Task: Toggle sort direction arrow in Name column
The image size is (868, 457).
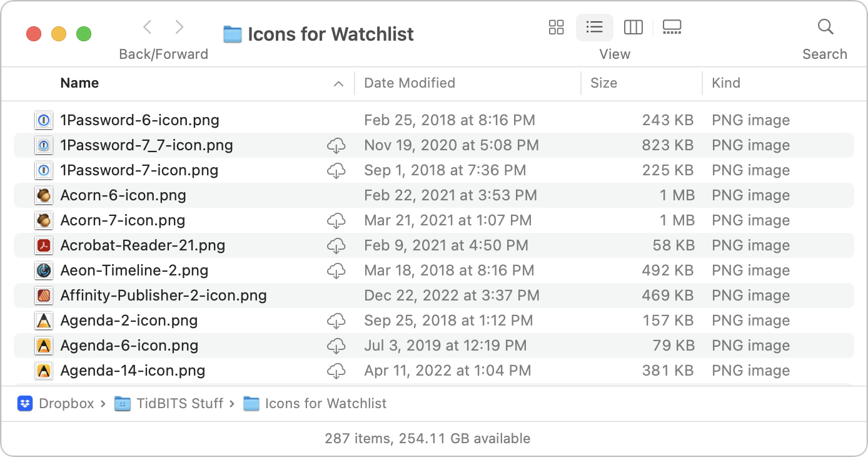Action: tap(338, 84)
